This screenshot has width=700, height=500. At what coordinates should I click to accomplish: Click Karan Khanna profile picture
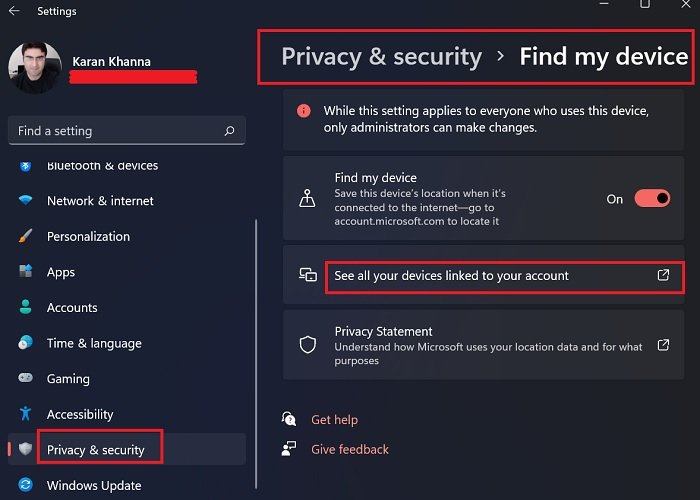[x=34, y=67]
